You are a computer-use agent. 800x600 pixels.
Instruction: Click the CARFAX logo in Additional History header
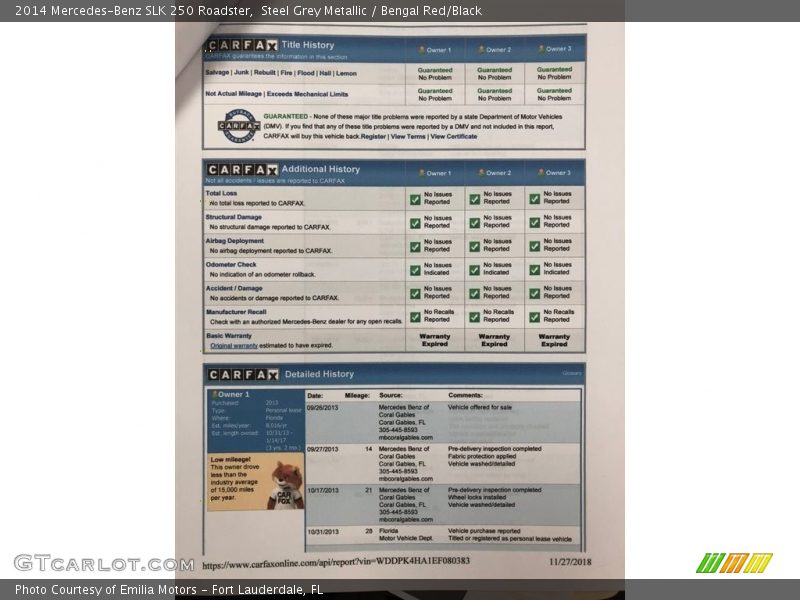[x=242, y=170]
